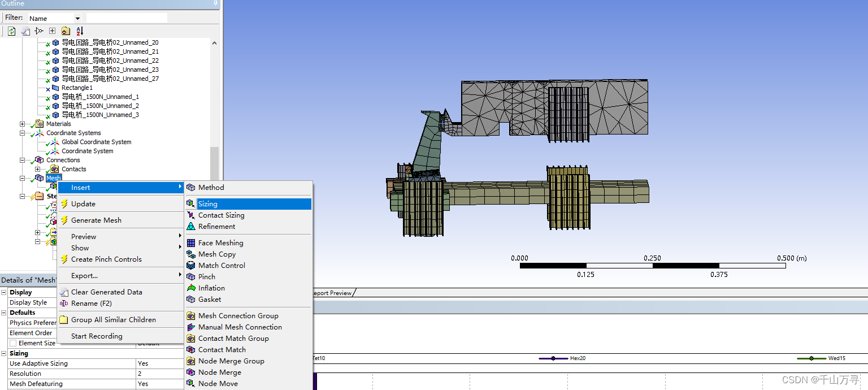Viewport: 868px width, 390px height.
Task: Open the Insert submenu entry
Action: [121, 188]
